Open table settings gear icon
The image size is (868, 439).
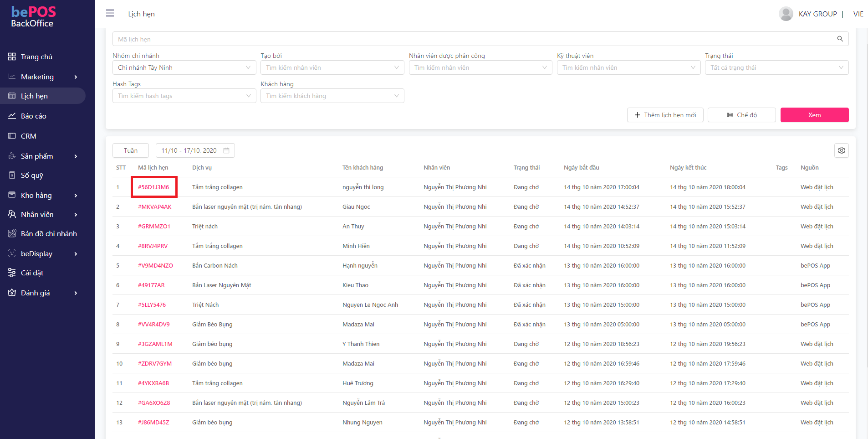pyautogui.click(x=841, y=150)
